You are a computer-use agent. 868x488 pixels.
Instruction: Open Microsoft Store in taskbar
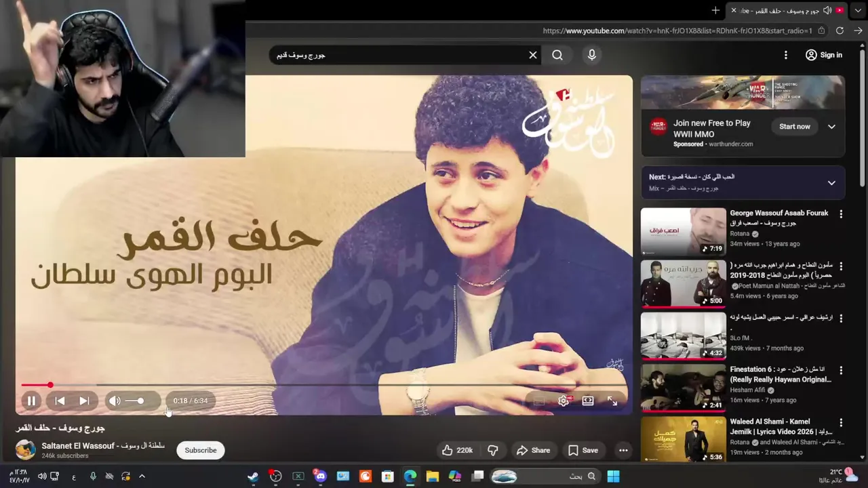[387, 476]
